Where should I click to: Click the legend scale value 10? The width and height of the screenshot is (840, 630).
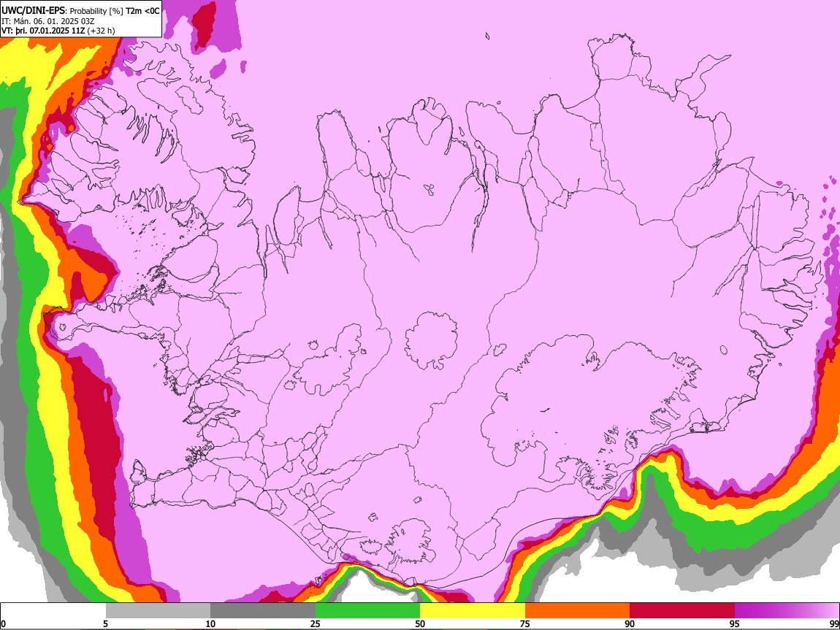click(x=210, y=623)
